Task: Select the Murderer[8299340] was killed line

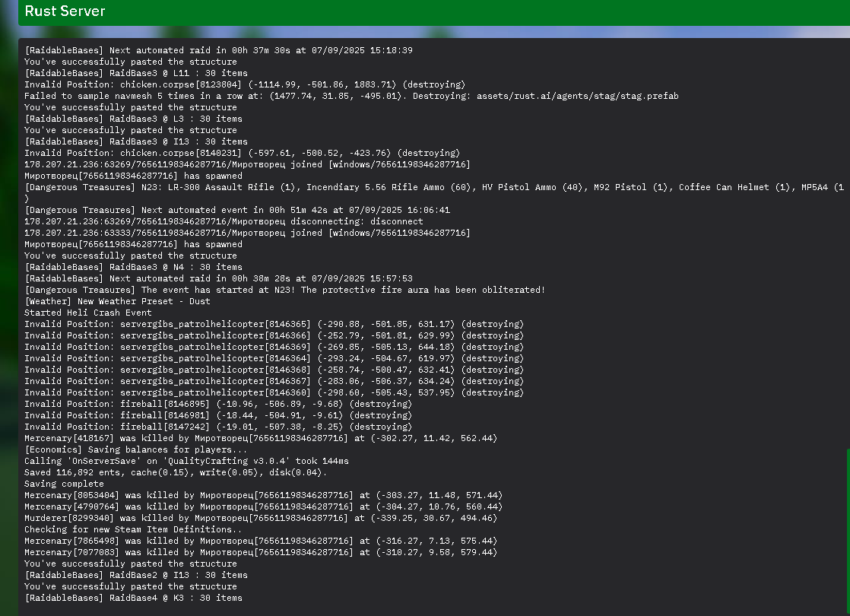Action: [261, 517]
